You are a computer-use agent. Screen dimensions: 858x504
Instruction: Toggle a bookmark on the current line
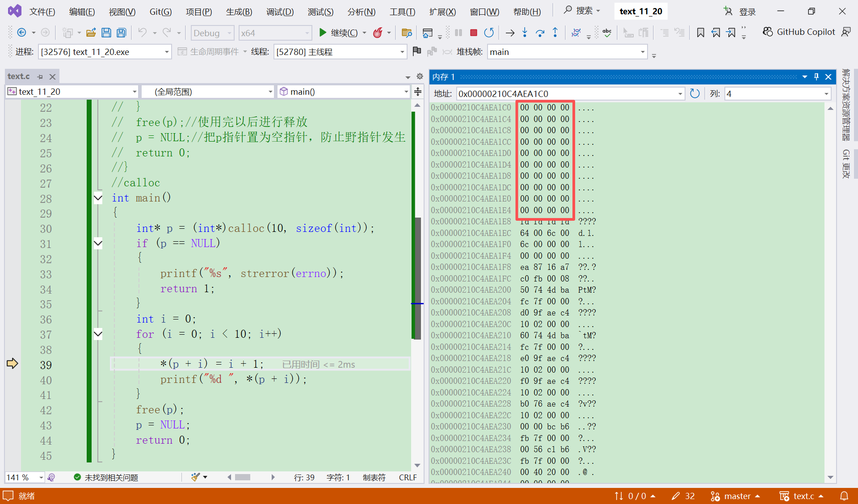(x=701, y=32)
